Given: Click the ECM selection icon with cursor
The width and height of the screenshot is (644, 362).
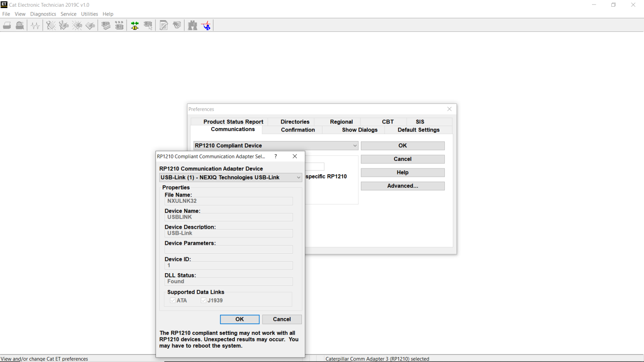Looking at the screenshot, I should click(x=148, y=25).
